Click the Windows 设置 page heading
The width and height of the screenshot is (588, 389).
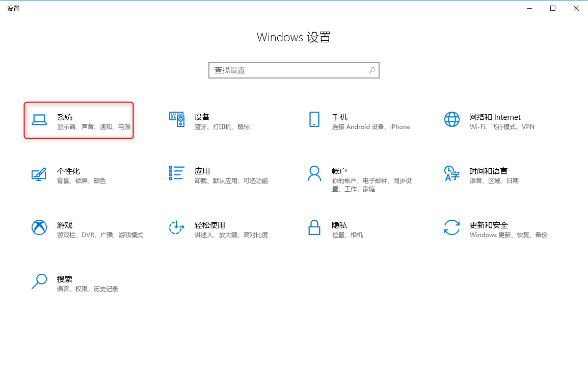coord(294,37)
